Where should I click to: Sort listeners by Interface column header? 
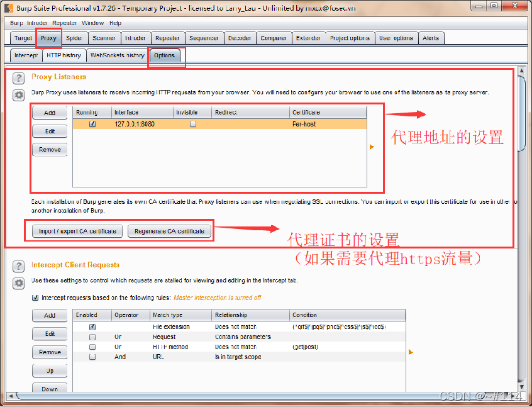coord(142,113)
